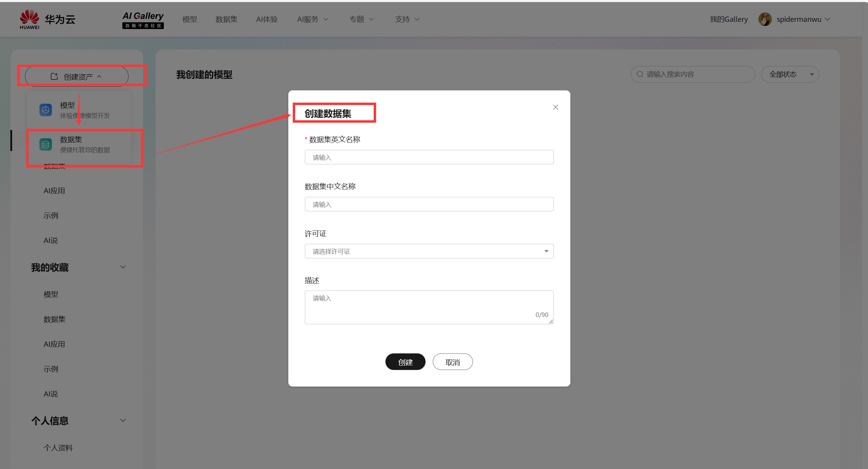Go to the 数据集 top navigation tab
The width and height of the screenshot is (868, 469).
click(x=226, y=19)
